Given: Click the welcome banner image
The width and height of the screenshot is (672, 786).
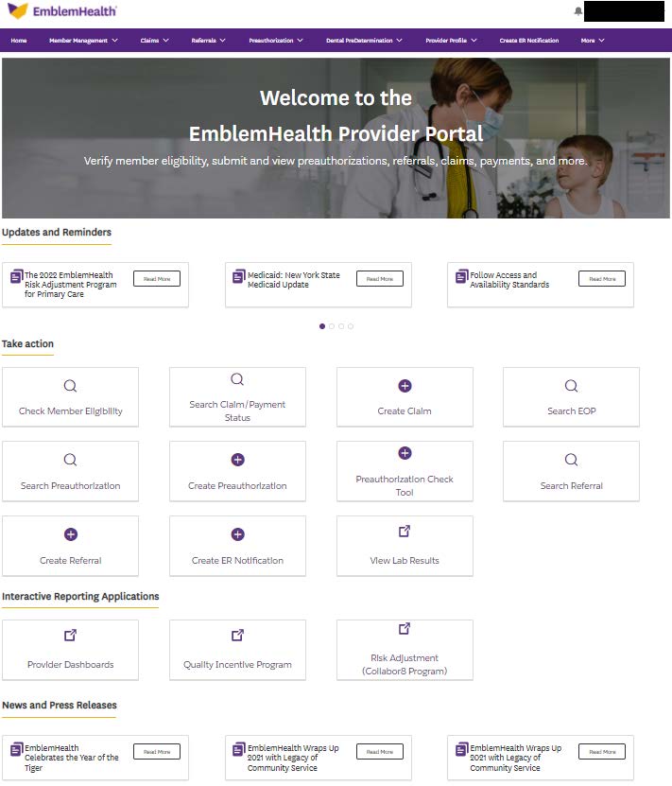Looking at the screenshot, I should (x=336, y=138).
